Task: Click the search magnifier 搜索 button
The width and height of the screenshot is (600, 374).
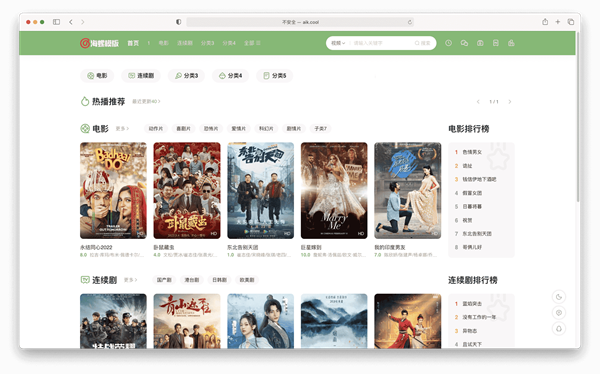Action: click(422, 43)
